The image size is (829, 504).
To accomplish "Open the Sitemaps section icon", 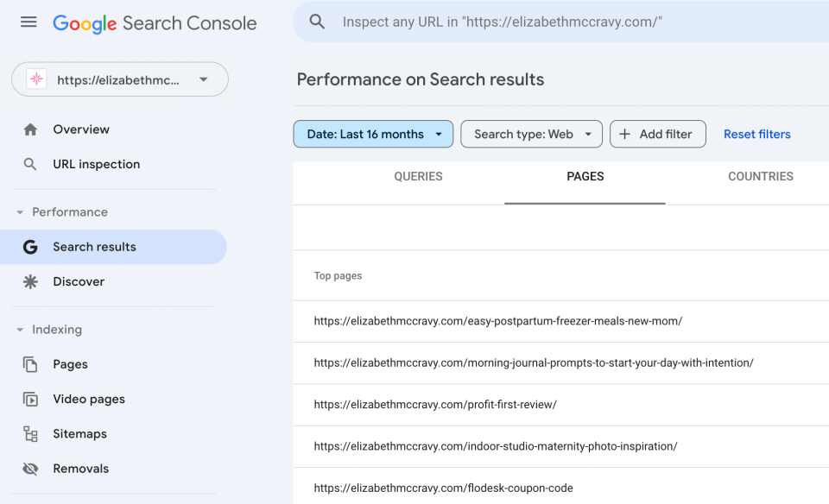I will click(x=31, y=433).
